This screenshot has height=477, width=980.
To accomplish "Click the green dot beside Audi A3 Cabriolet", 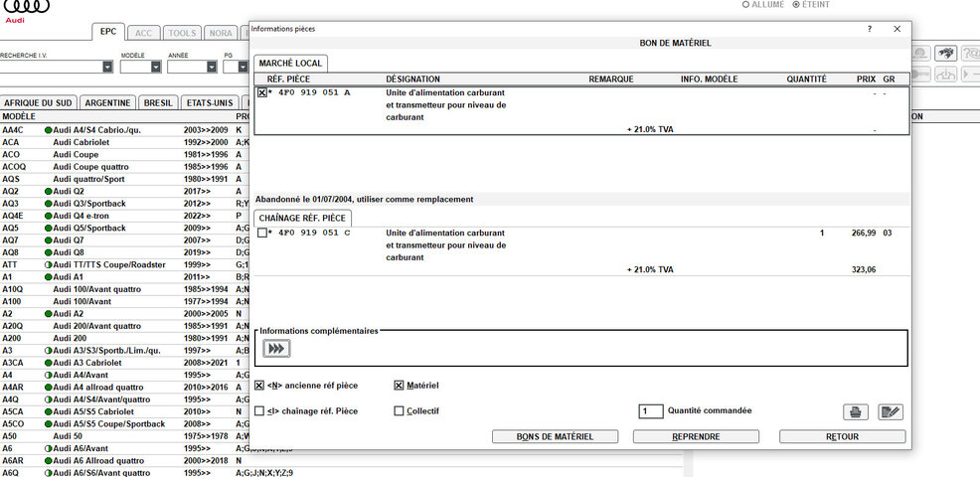I will coord(48,364).
